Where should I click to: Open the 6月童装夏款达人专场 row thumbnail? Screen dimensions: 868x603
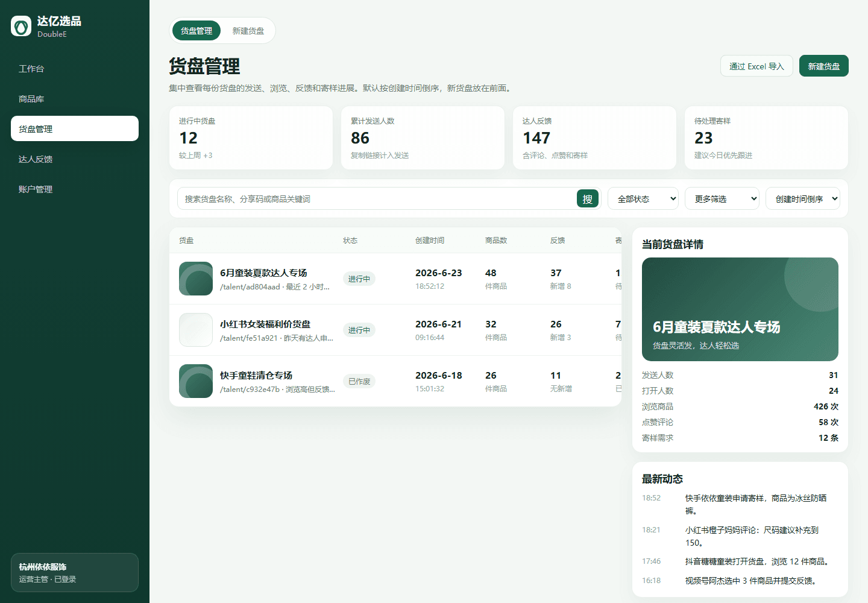click(x=196, y=279)
